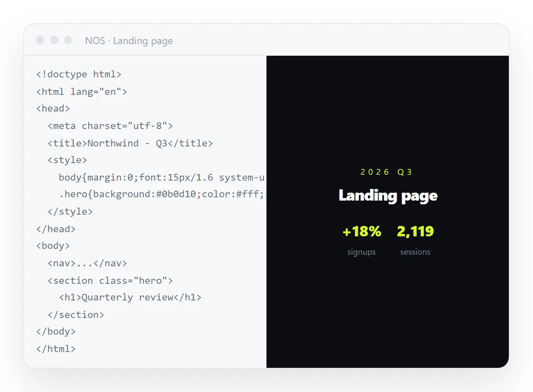Click the "NOS · Landing page" window title
The image size is (533, 392).
tap(129, 41)
